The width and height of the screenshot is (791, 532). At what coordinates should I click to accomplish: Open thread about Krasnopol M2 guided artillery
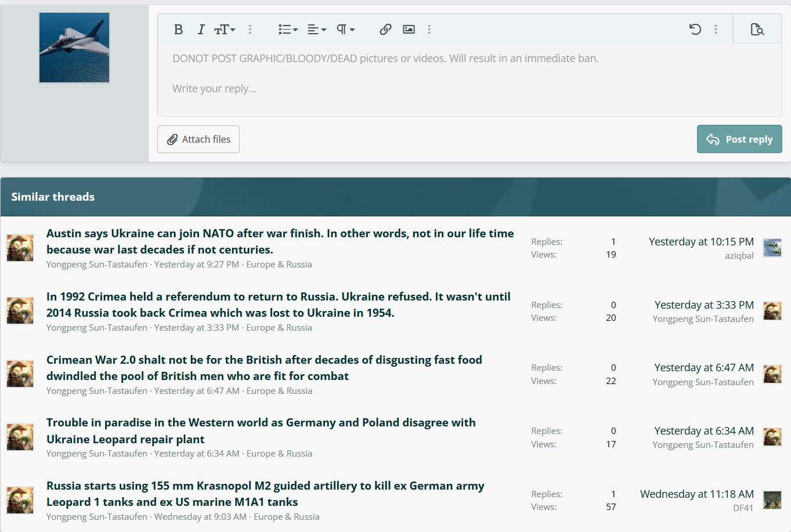pyautogui.click(x=265, y=494)
